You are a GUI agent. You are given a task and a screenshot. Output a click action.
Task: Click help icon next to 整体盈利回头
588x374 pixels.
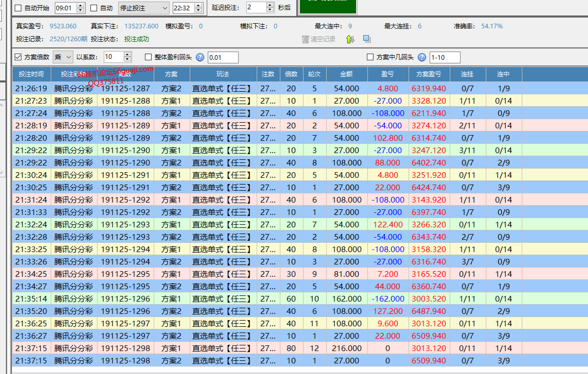point(200,57)
